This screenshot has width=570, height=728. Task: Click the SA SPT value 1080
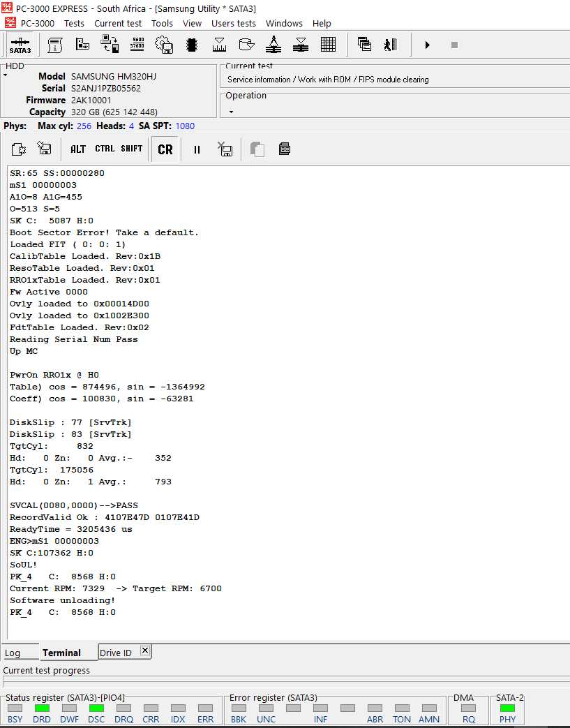coord(185,126)
